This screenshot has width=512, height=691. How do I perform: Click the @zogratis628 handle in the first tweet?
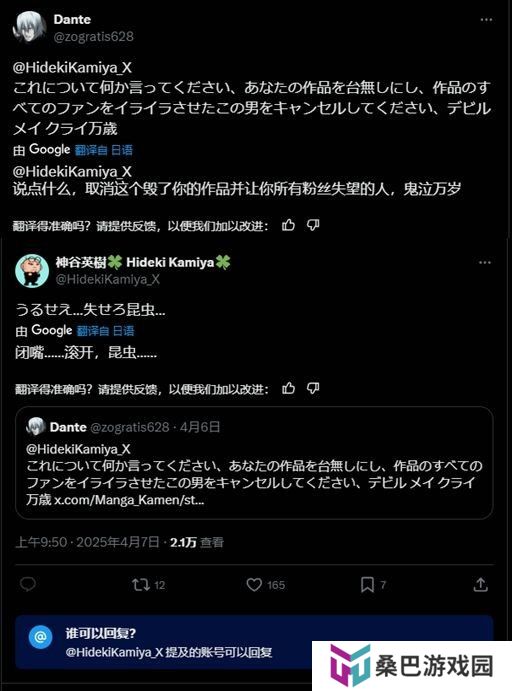(93, 37)
